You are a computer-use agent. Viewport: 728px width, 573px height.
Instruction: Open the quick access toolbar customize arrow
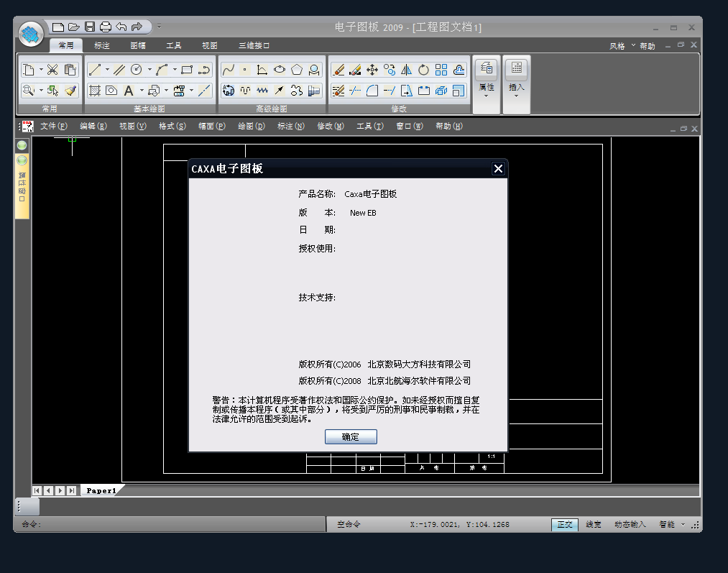point(160,26)
